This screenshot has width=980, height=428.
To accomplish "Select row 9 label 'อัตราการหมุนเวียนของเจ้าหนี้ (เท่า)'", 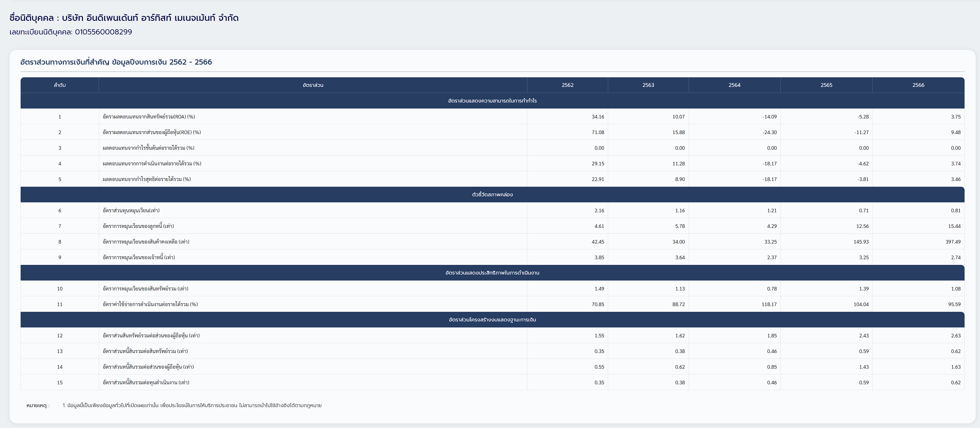I will pos(139,257).
